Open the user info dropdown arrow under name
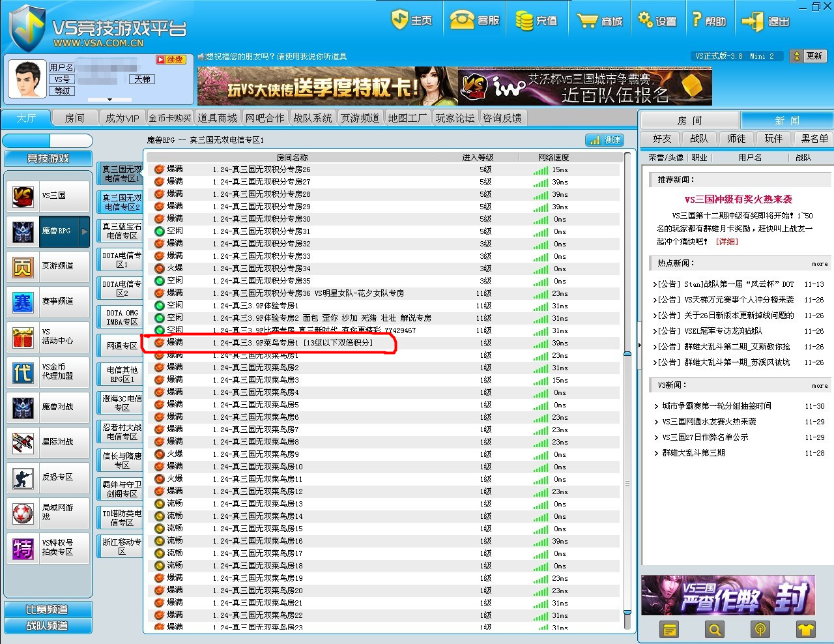The height and width of the screenshot is (644, 834). click(109, 100)
